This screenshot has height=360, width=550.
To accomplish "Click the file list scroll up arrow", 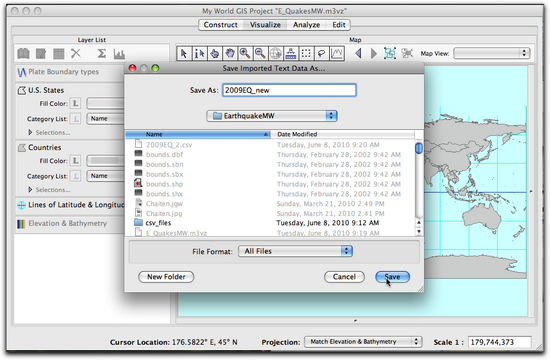I will coord(418,223).
